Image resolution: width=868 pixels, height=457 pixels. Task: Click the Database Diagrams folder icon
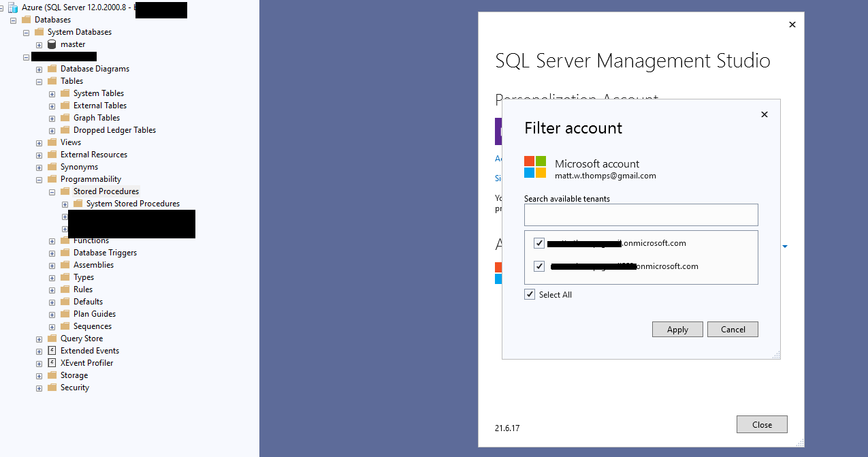(x=52, y=69)
